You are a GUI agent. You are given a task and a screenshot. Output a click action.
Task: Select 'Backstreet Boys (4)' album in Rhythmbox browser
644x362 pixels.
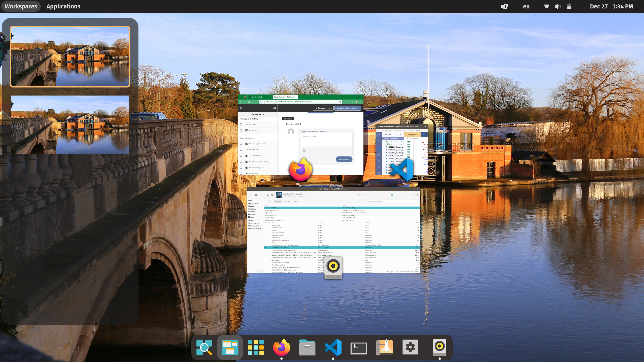[349, 220]
